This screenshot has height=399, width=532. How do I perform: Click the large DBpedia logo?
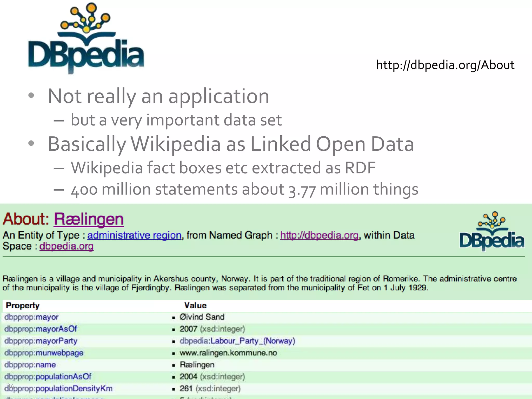[x=86, y=38]
